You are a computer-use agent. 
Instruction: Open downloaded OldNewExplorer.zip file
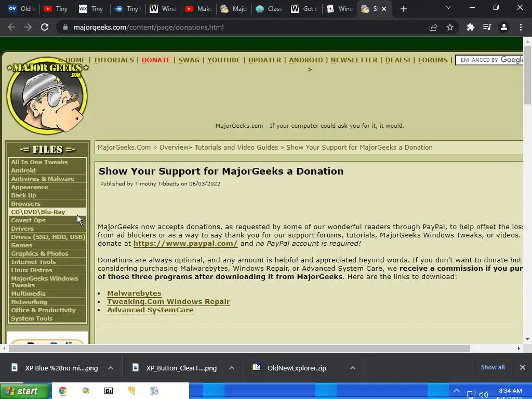click(x=297, y=368)
